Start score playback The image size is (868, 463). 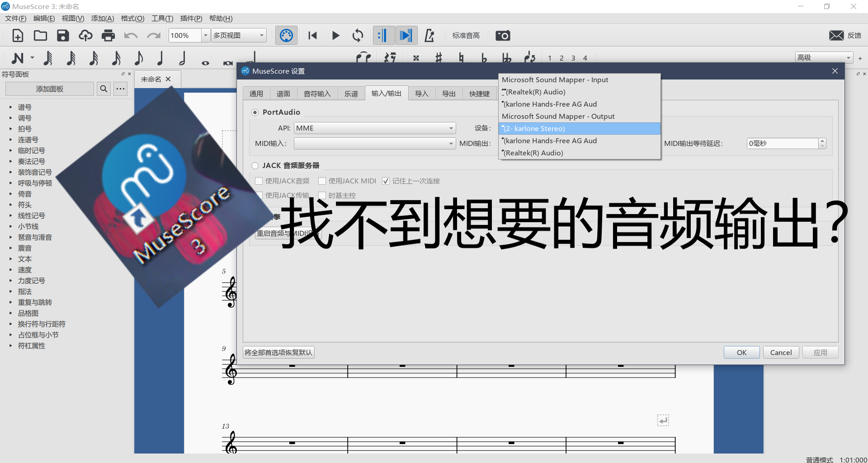pyautogui.click(x=335, y=35)
